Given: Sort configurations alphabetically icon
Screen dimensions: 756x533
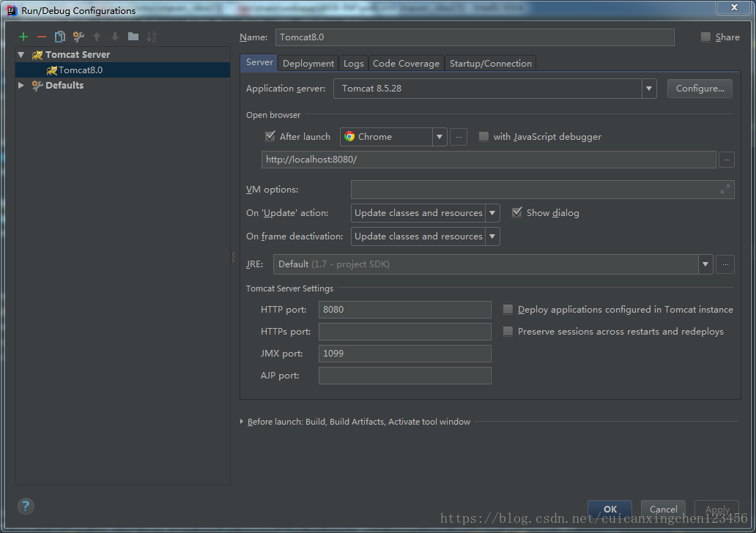Looking at the screenshot, I should [x=152, y=37].
